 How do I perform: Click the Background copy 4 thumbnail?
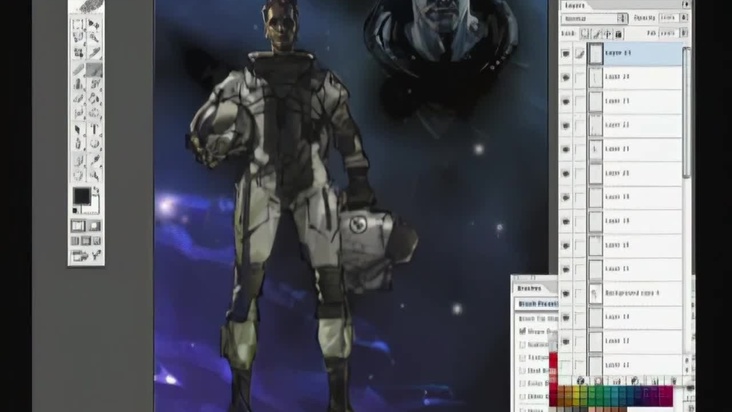(x=595, y=293)
